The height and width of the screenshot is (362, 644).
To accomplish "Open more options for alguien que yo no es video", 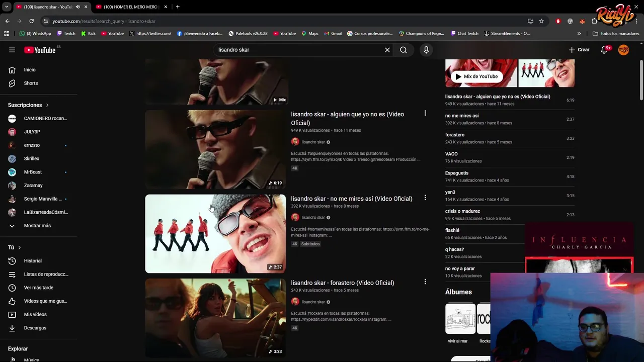I will click(x=425, y=114).
